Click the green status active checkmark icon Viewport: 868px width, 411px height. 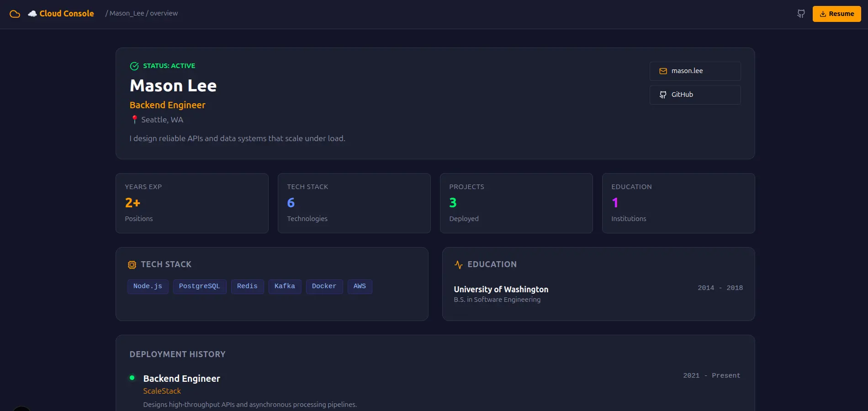[134, 66]
